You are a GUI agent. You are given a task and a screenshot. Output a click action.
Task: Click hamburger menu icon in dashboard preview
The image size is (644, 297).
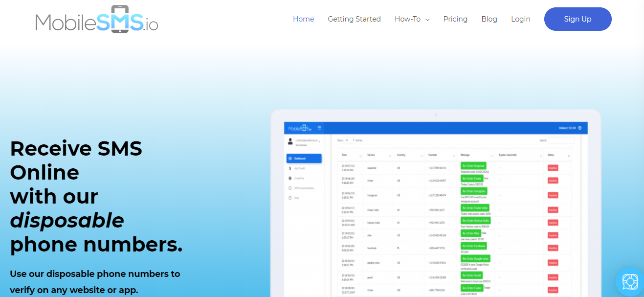[x=319, y=128]
